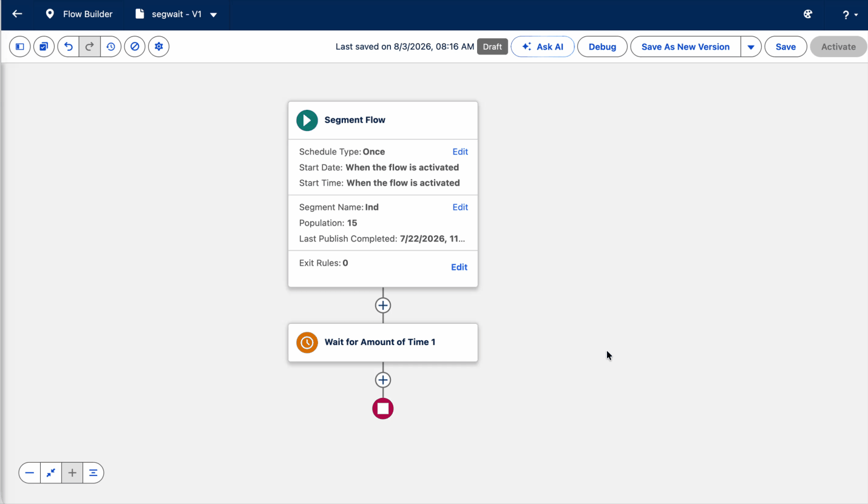Click the Start Date: When the flow is activated text
The width and height of the screenshot is (868, 504).
tap(379, 167)
